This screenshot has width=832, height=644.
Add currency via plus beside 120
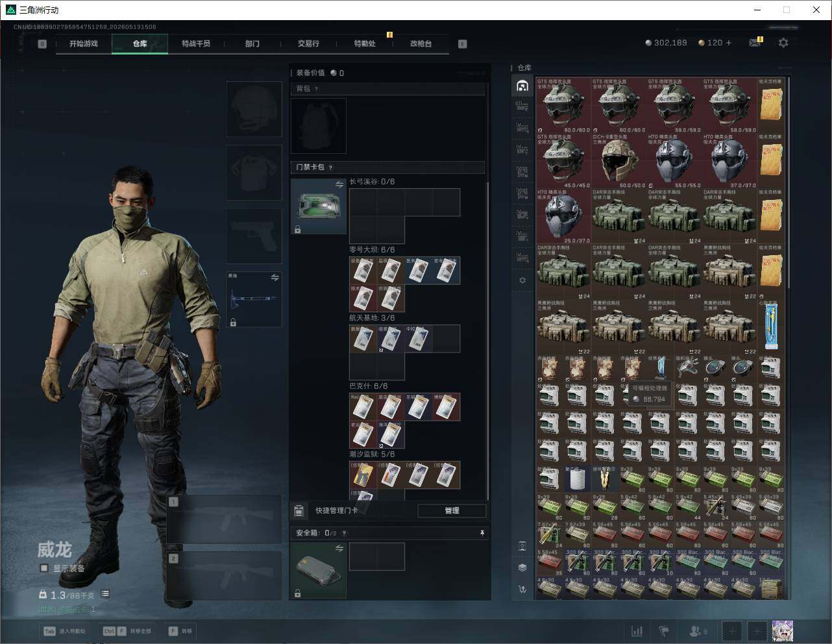tap(729, 43)
